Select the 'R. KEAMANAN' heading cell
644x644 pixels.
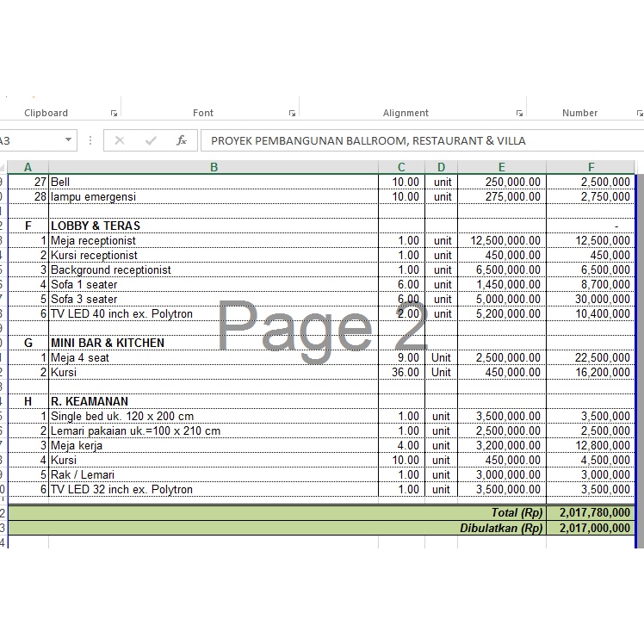coord(214,402)
